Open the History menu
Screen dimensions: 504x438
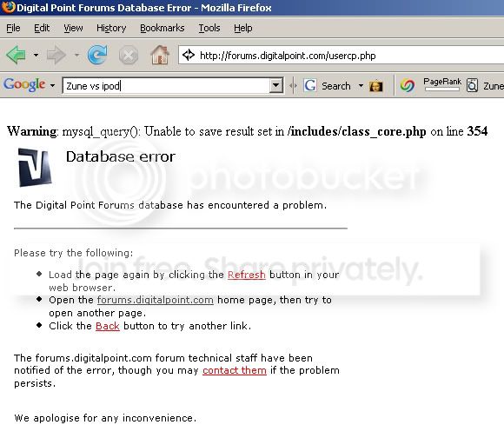tap(111, 29)
